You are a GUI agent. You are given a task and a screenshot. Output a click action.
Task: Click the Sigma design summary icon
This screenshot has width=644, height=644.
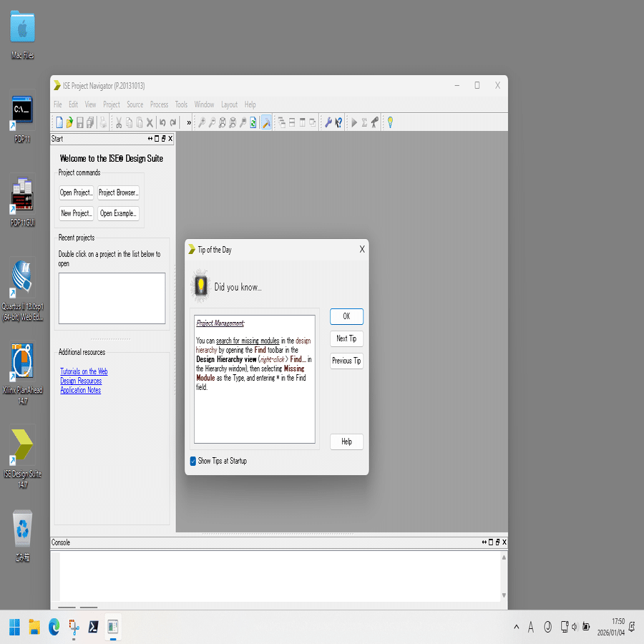[364, 122]
